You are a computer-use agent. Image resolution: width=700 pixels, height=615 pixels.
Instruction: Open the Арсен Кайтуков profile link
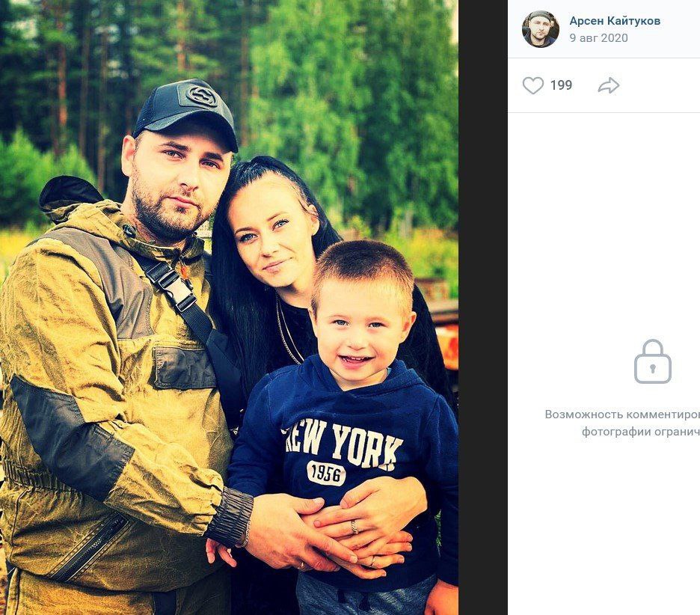click(615, 20)
